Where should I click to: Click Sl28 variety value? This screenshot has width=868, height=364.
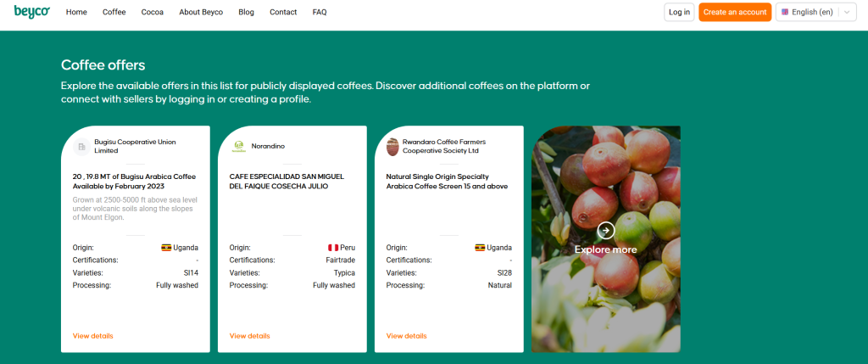[504, 273]
